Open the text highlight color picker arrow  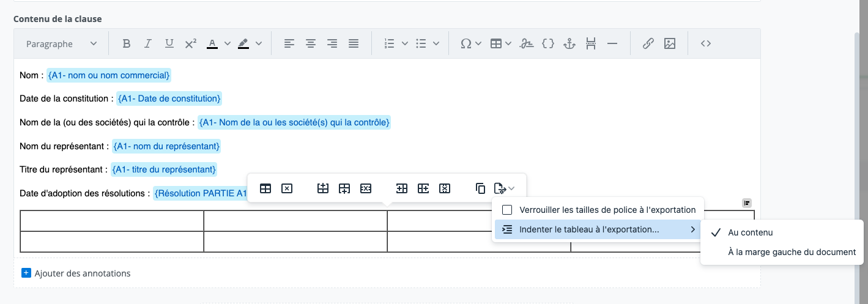click(258, 43)
